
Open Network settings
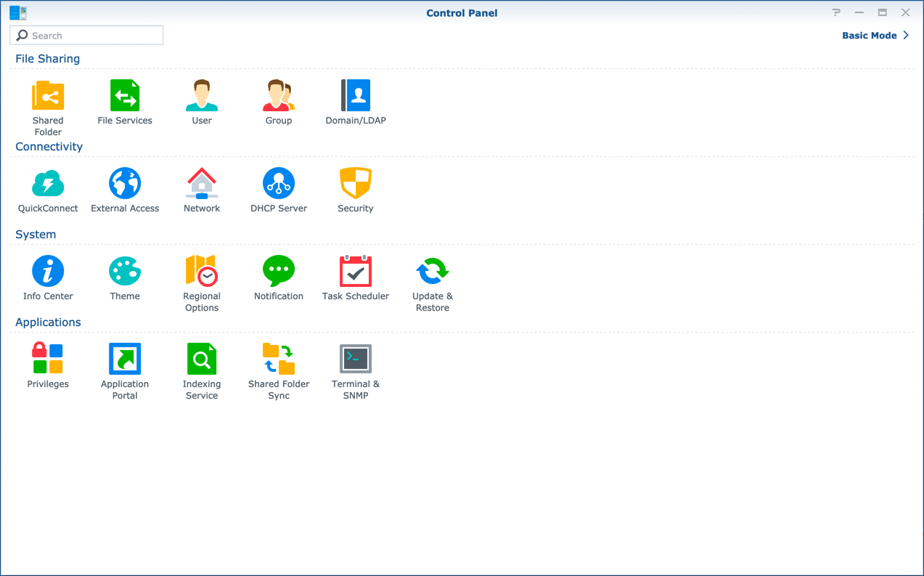click(202, 184)
